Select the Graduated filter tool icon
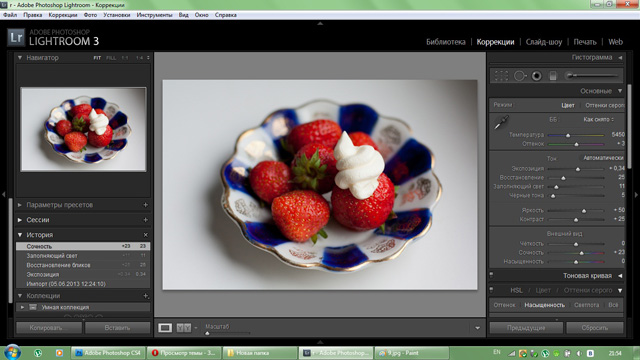Image resolution: width=640 pixels, height=360 pixels. pos(553,76)
